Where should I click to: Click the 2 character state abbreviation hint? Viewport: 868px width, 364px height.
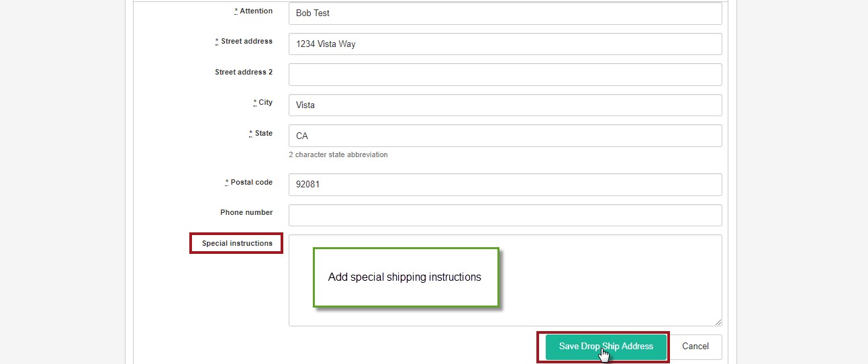[x=338, y=154]
